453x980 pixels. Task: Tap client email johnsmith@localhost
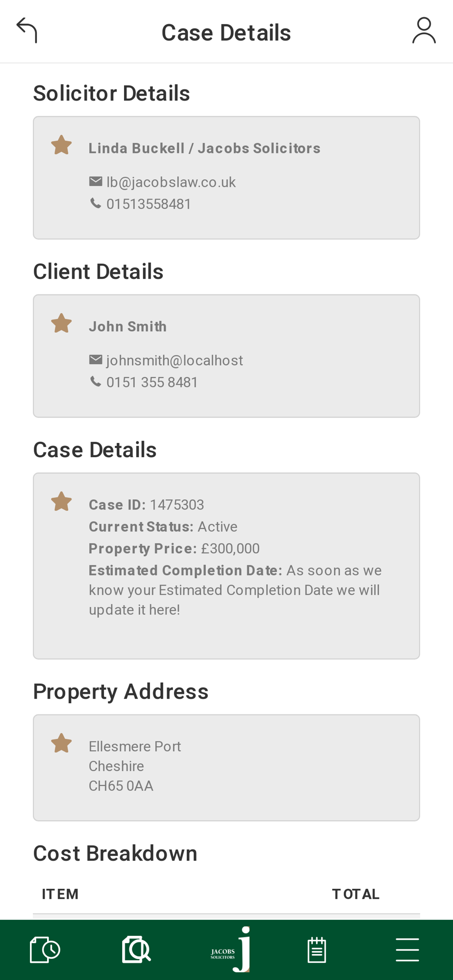point(175,361)
